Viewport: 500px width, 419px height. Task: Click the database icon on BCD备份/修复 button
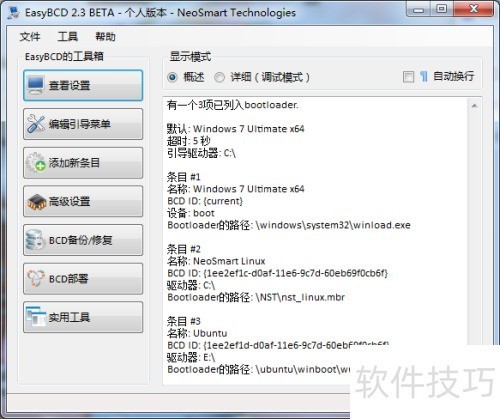pyautogui.click(x=36, y=240)
